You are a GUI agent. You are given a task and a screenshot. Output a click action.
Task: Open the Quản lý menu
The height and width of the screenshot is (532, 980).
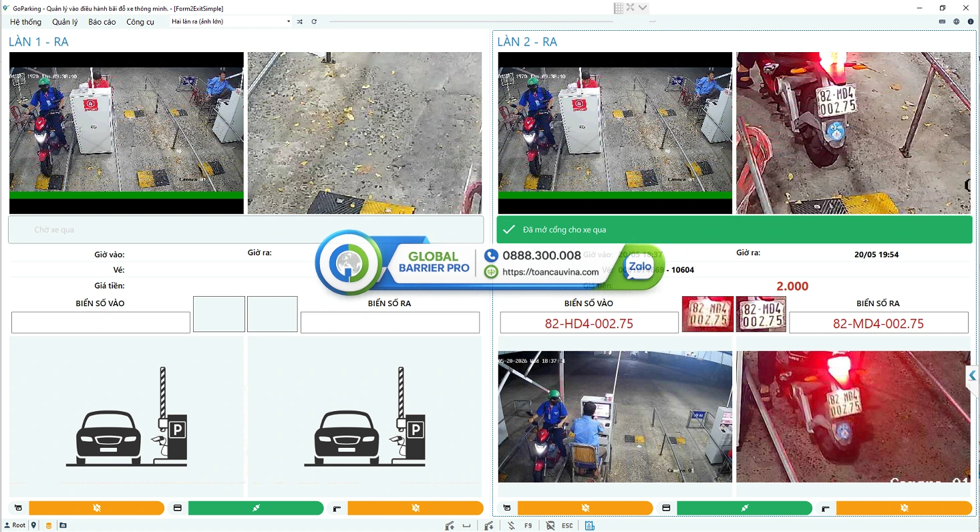[65, 22]
